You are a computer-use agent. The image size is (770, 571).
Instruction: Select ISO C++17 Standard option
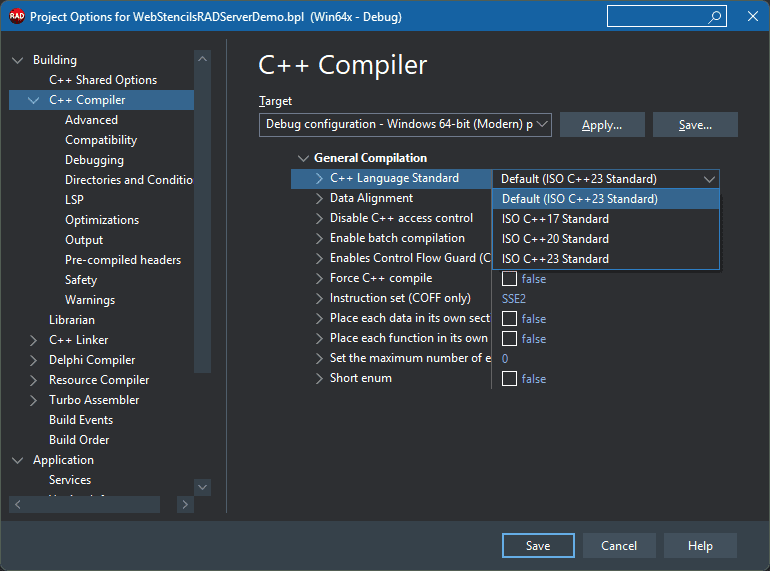(x=606, y=219)
